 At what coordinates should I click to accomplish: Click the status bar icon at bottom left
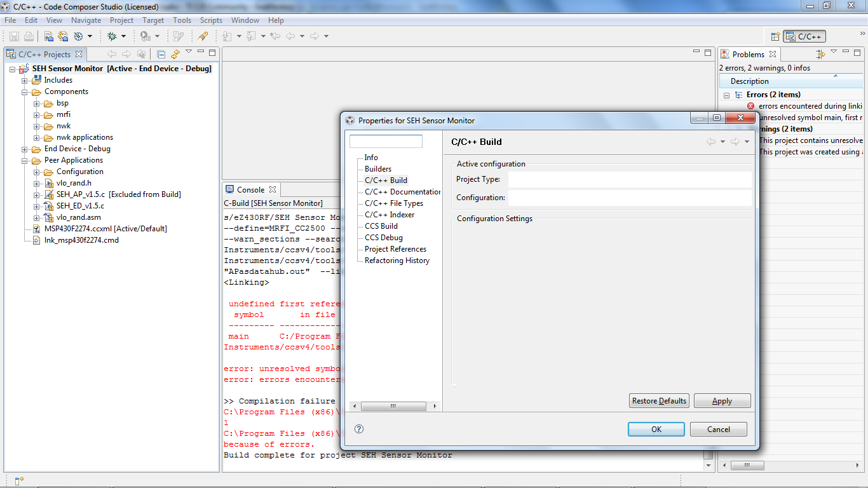(19, 480)
